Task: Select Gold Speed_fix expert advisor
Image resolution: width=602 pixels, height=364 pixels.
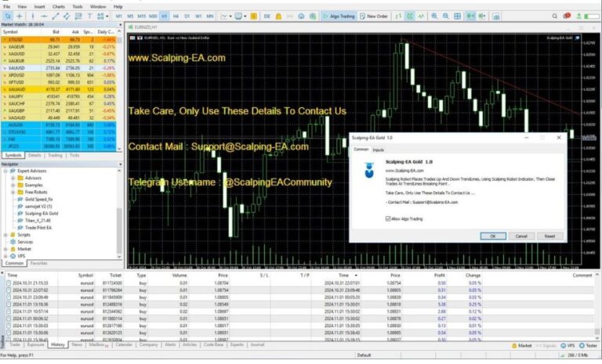Action: (38, 200)
